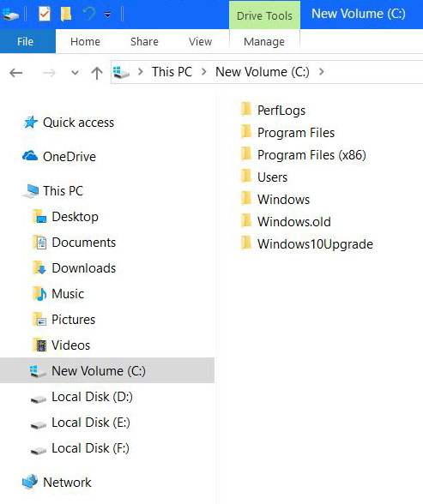This screenshot has height=504, width=423.
Task: Click the This PC computer icon
Action: click(31, 191)
